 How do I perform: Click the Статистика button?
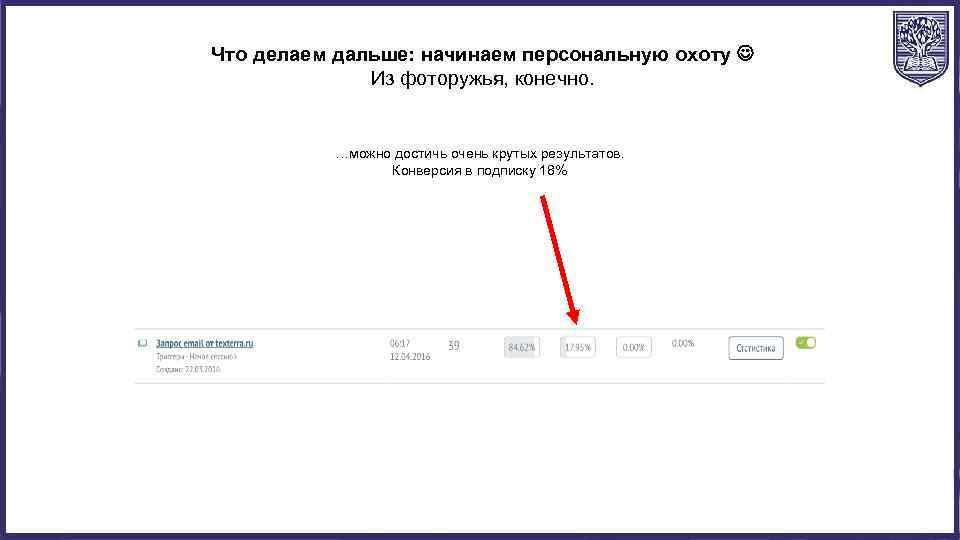756,348
